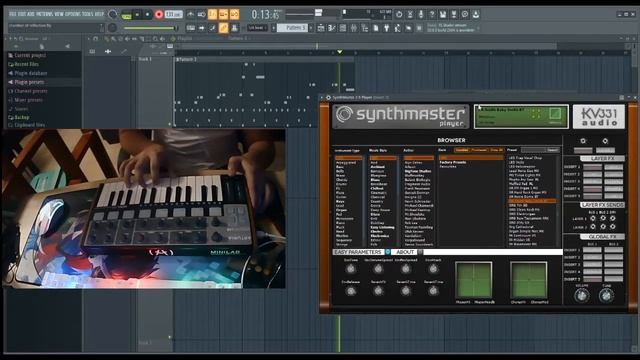Toggle the red Record button
Viewport: 640px width, 360px height.
(159, 15)
